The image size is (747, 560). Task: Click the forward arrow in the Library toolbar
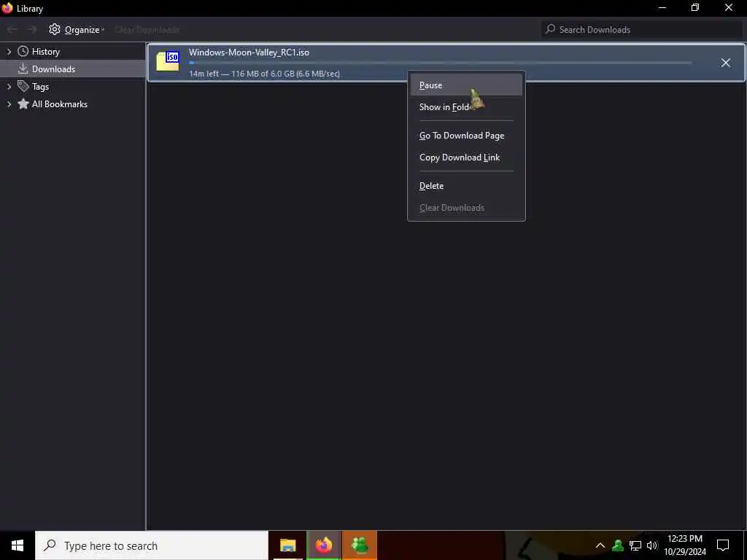coord(32,29)
